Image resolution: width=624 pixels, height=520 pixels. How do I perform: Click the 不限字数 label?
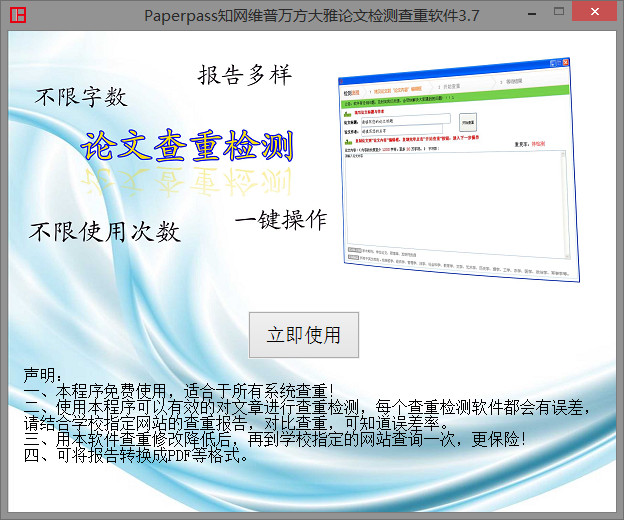coord(81,97)
